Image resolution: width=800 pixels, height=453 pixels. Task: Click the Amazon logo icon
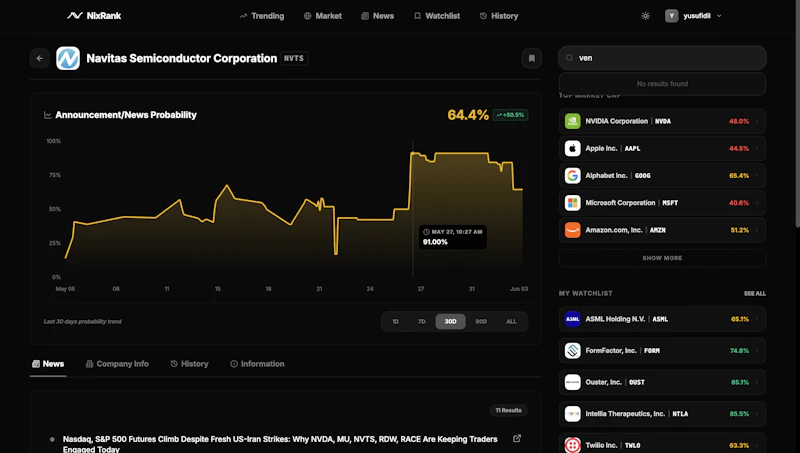click(572, 230)
